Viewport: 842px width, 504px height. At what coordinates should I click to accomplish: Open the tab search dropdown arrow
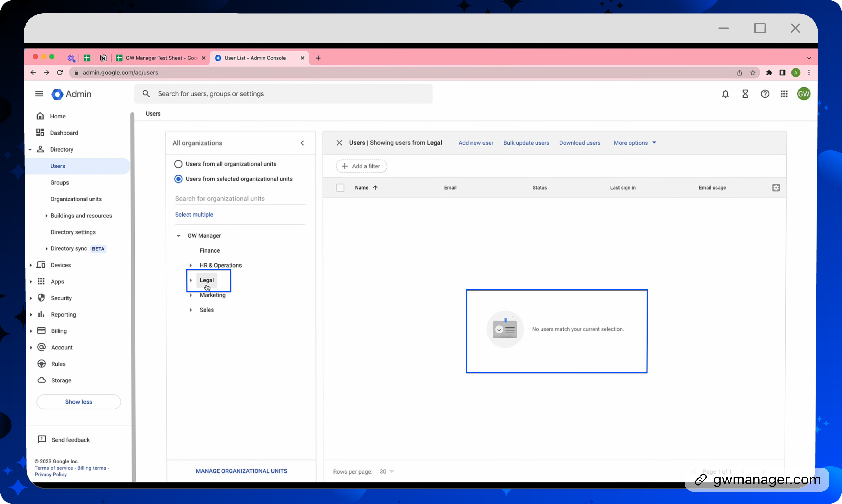tap(809, 58)
